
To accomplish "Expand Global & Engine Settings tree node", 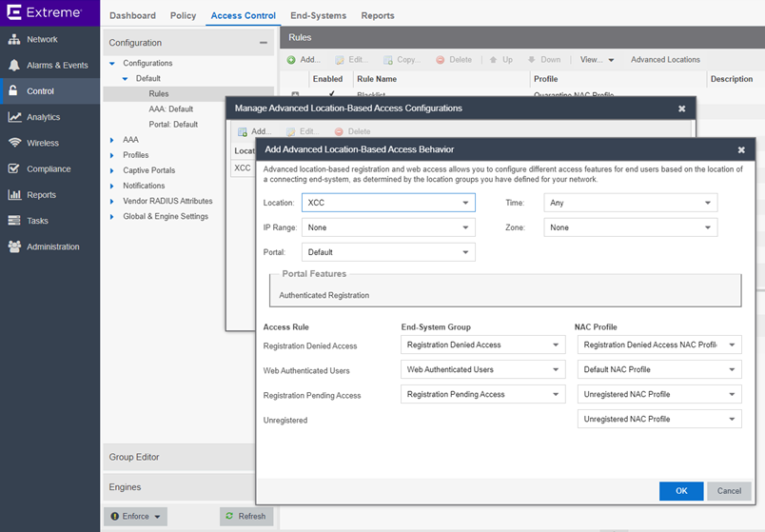I will tap(111, 216).
